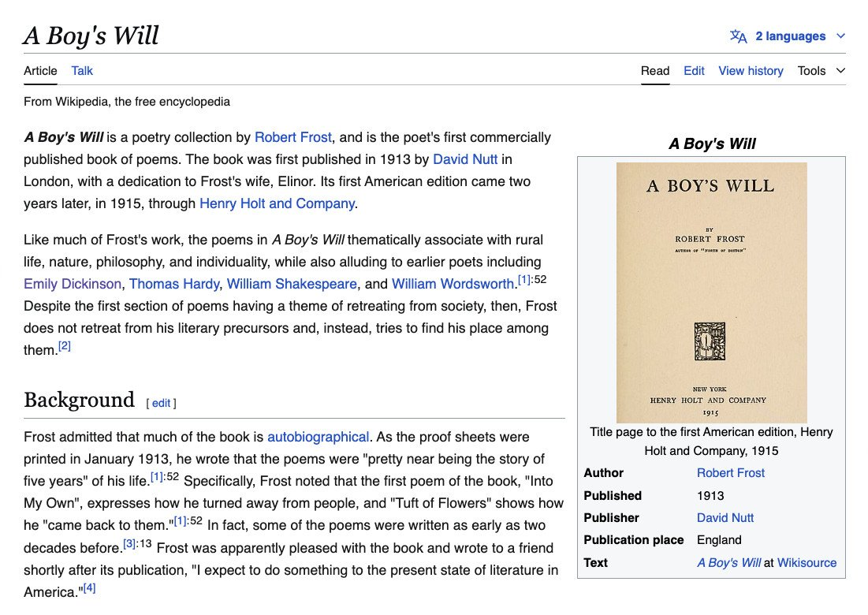Expand the languages chevron arrow
868x615 pixels.
841,36
